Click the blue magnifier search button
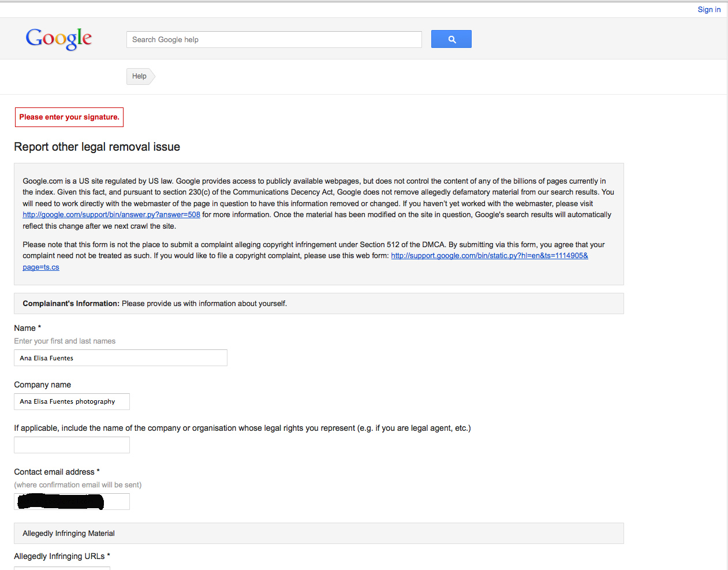728x570 pixels. coord(451,39)
